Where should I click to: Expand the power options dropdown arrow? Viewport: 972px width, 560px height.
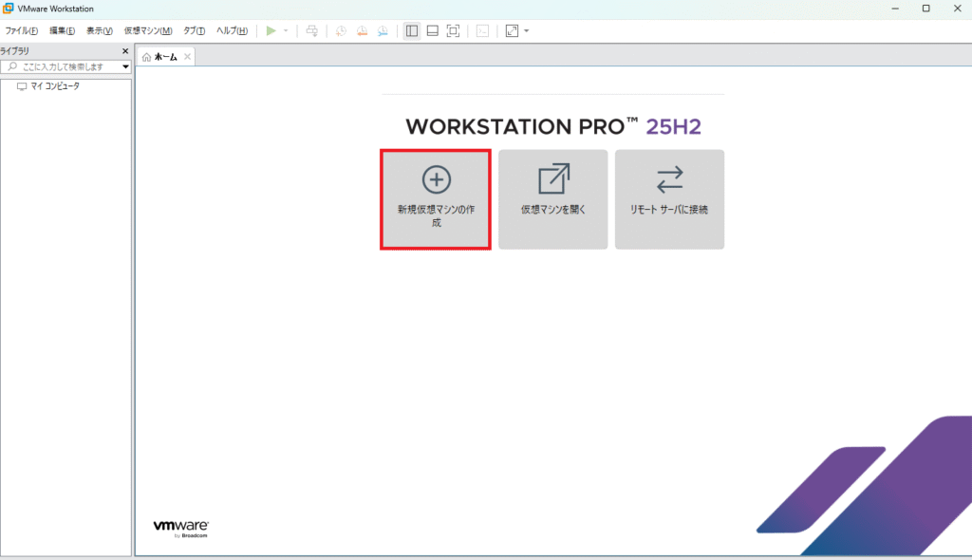[x=286, y=30]
